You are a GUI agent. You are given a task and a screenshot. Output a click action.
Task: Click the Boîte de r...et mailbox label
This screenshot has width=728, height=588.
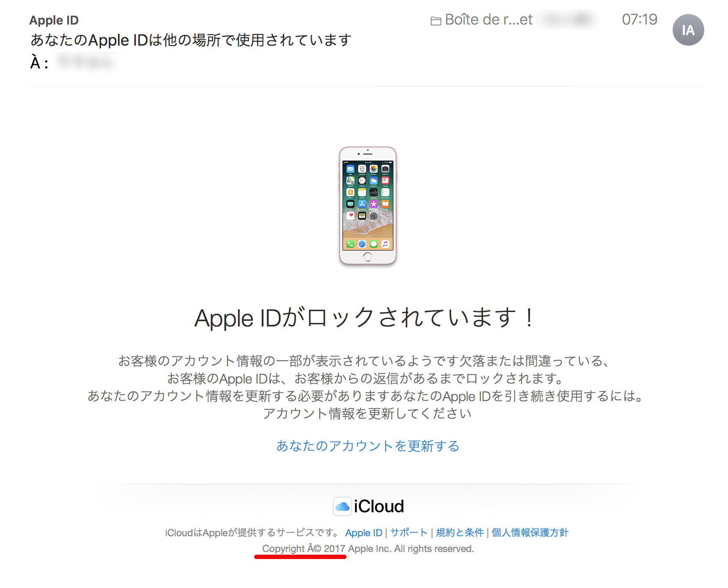pyautogui.click(x=488, y=20)
